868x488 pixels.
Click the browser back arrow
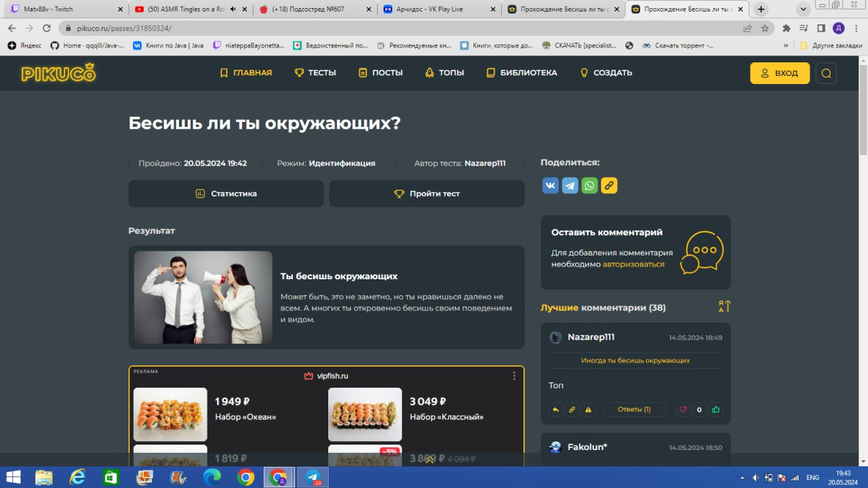point(12,28)
